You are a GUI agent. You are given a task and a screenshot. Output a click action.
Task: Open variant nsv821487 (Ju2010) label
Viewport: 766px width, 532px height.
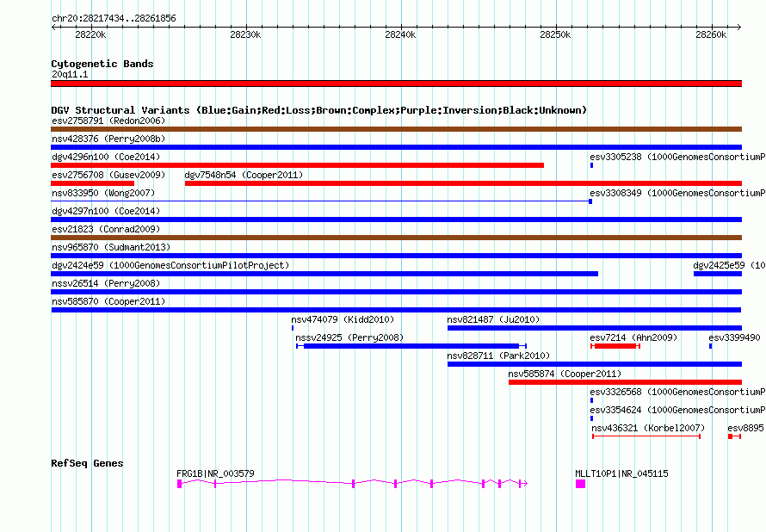coord(493,319)
